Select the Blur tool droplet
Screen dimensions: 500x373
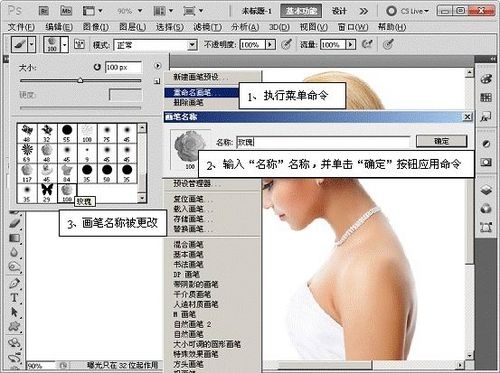click(x=14, y=252)
